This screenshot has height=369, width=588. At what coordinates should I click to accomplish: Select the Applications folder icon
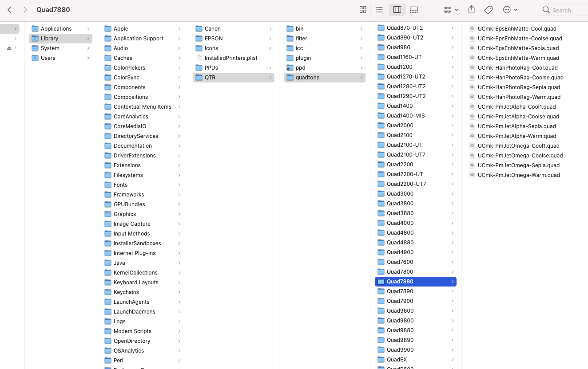coord(35,29)
